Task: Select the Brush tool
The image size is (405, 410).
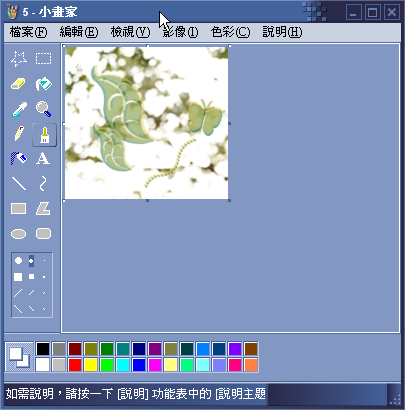Action: (44, 135)
